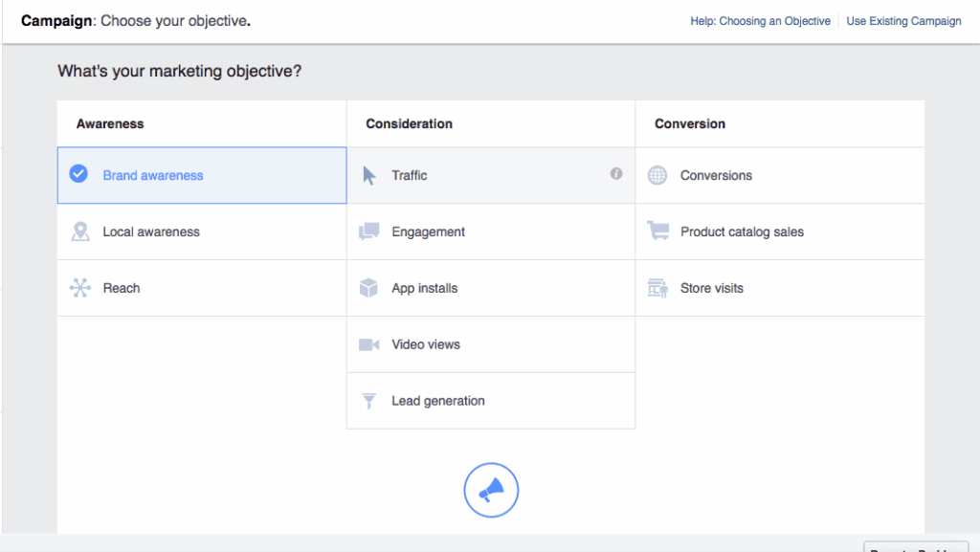Select the Conversions objective label
The image size is (980, 552).
(716, 176)
